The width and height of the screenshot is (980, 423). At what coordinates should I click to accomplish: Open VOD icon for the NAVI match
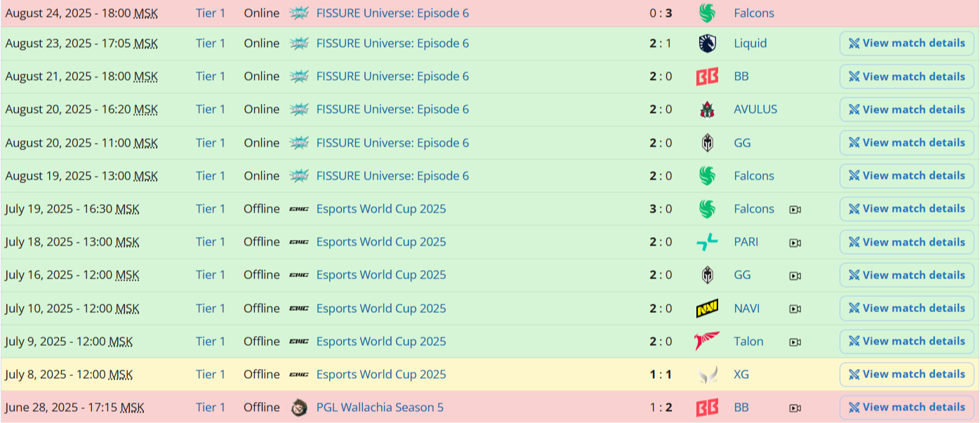795,309
